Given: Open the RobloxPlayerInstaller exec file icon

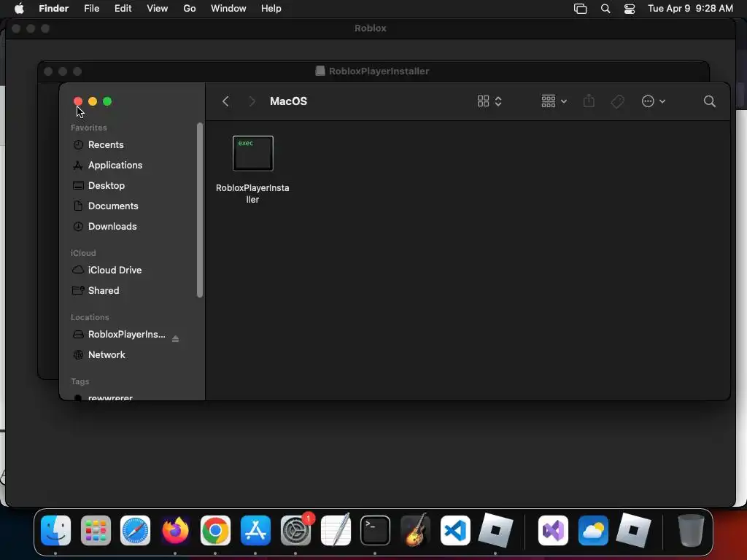Looking at the screenshot, I should coord(253,153).
